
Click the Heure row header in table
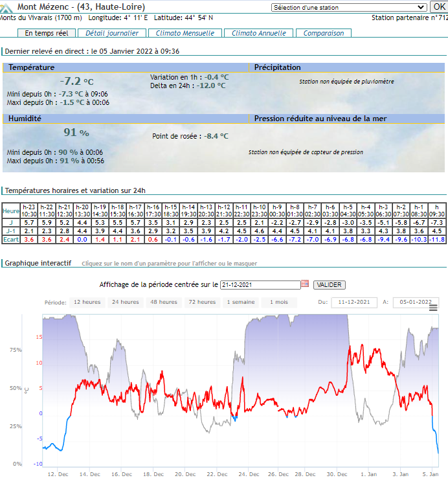click(x=11, y=211)
